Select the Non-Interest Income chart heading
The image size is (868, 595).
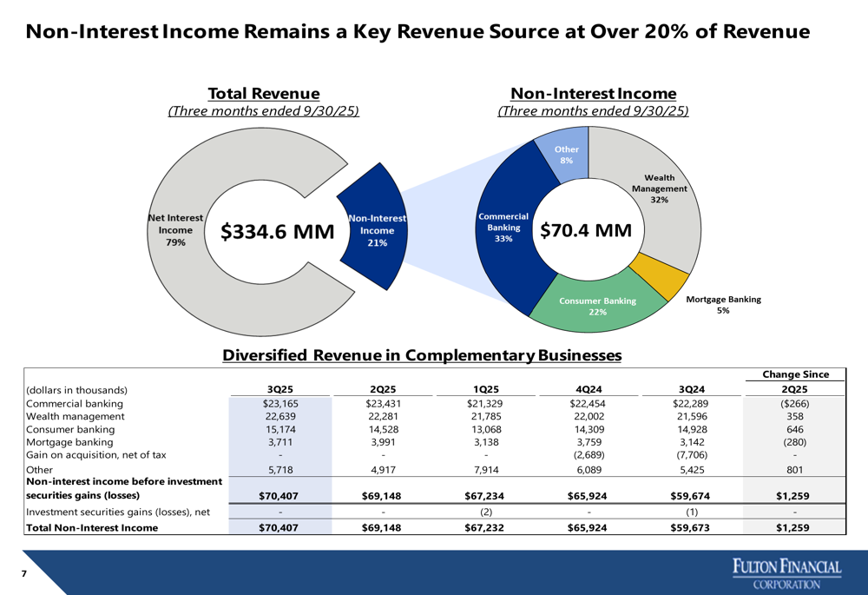pos(593,94)
